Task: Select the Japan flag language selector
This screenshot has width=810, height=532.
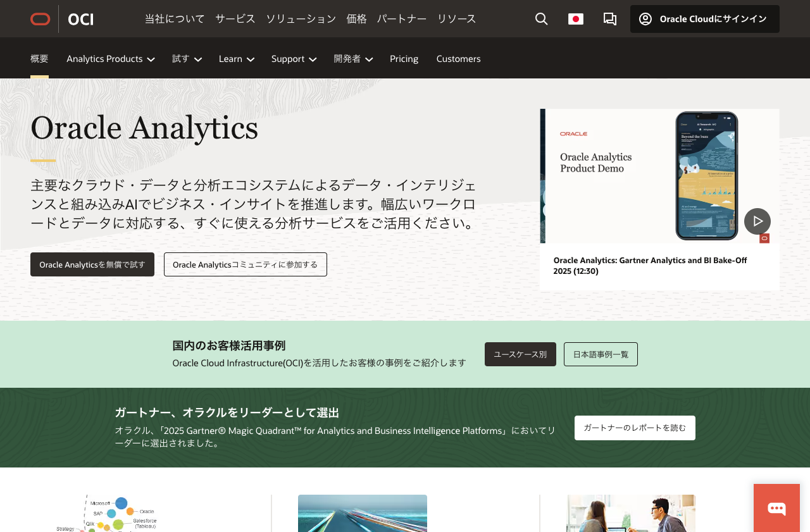Action: click(x=575, y=18)
